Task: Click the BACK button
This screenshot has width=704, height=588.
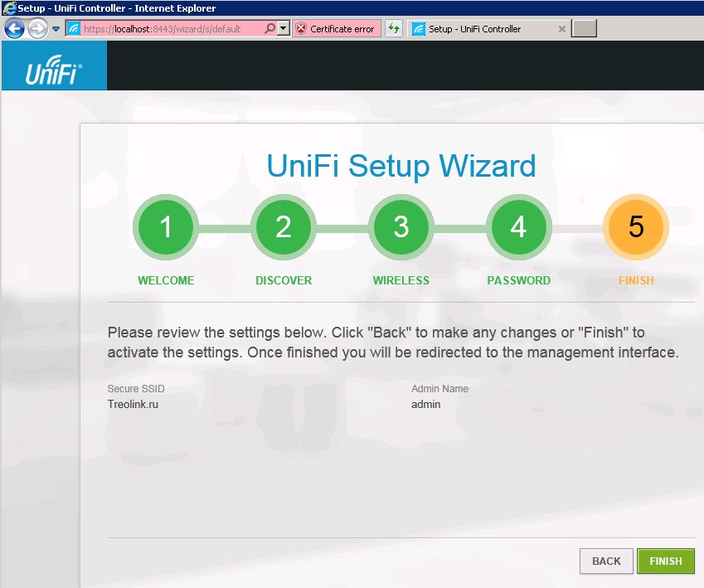Action: point(606,561)
